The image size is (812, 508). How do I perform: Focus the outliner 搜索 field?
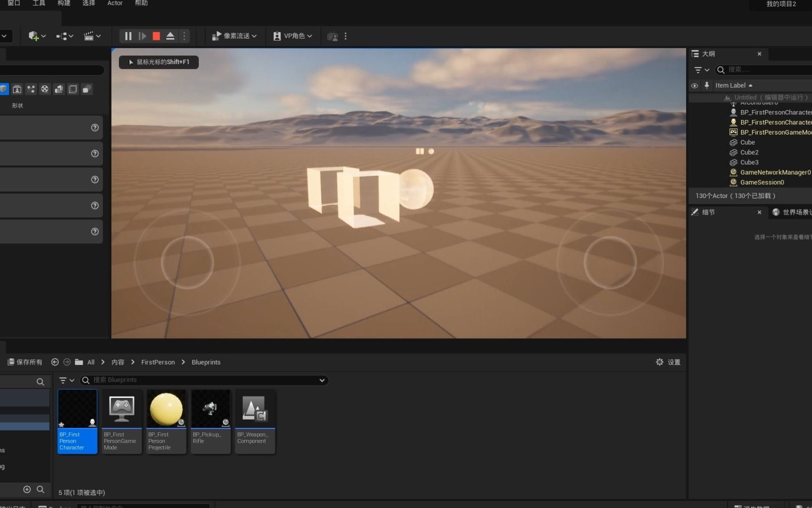click(x=764, y=70)
